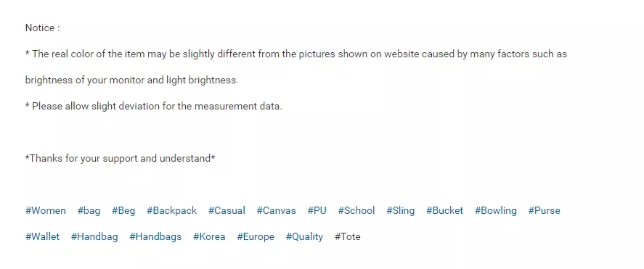Screen dimensions: 644x269
Task: Click the #Tote hashtag text
Action: coord(348,236)
